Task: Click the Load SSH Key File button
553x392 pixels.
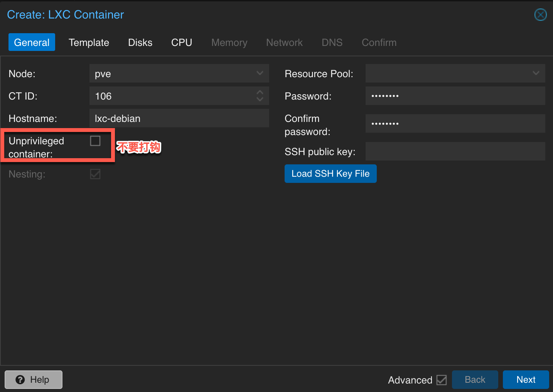Action: coord(330,174)
